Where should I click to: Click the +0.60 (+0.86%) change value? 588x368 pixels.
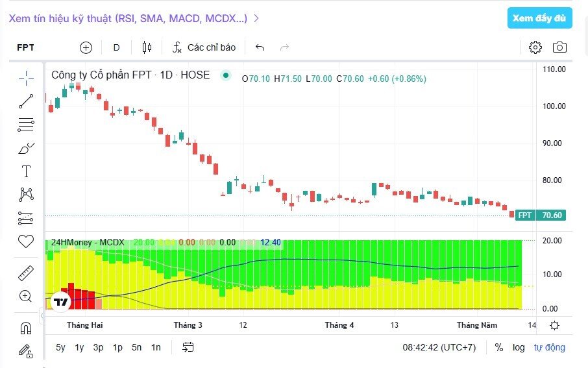point(397,79)
